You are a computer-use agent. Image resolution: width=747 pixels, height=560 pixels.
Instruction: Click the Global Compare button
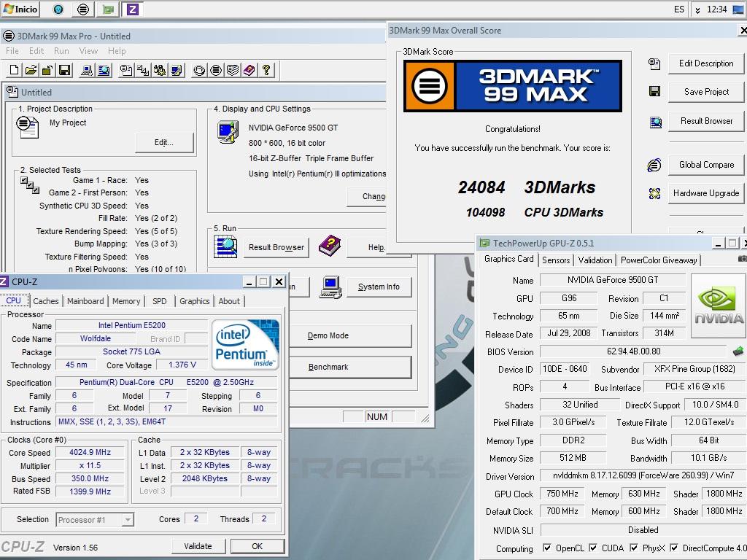point(706,165)
